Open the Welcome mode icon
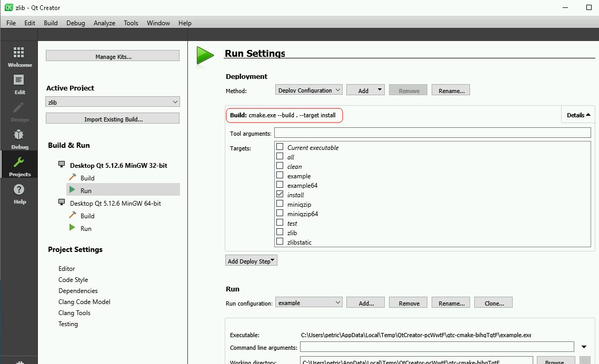599x364 pixels. [19, 52]
